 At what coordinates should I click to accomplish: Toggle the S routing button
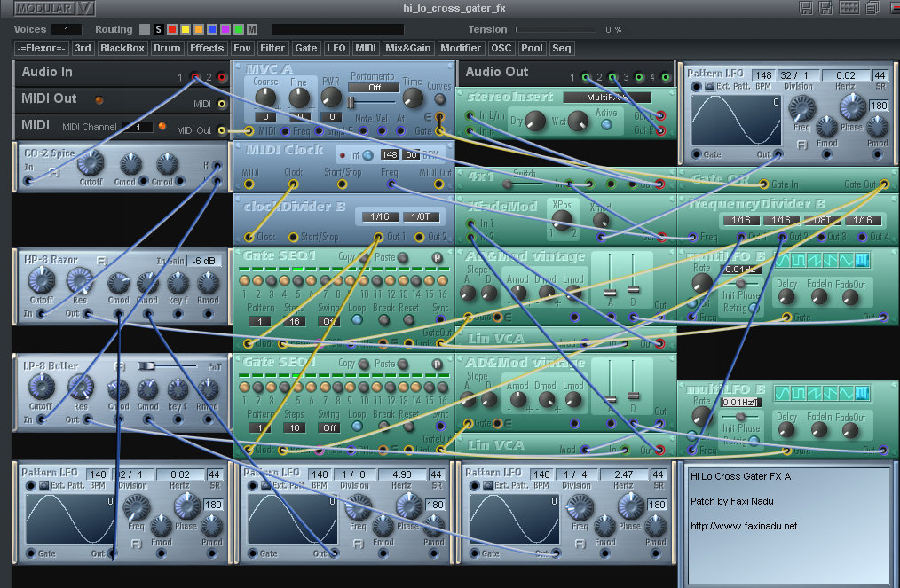(x=158, y=29)
